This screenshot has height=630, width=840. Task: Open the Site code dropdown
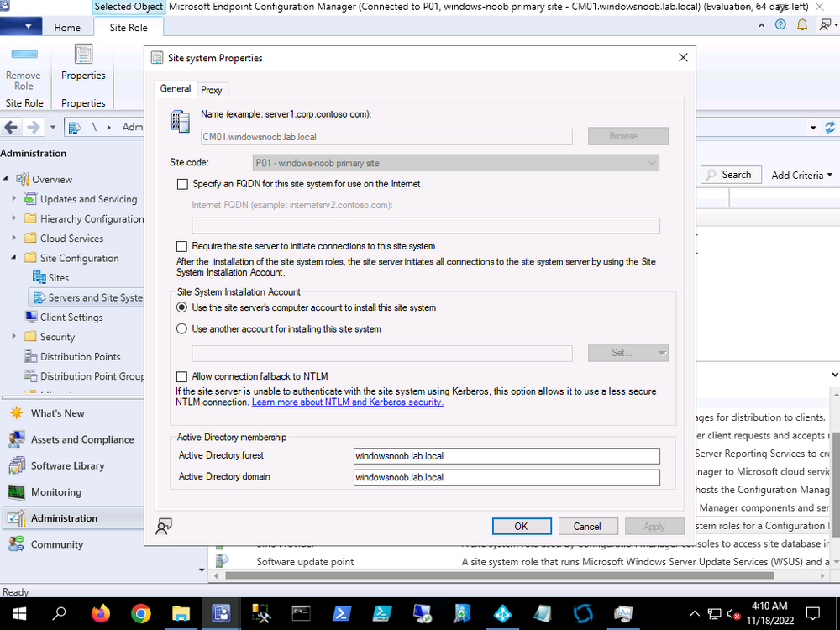(x=456, y=163)
